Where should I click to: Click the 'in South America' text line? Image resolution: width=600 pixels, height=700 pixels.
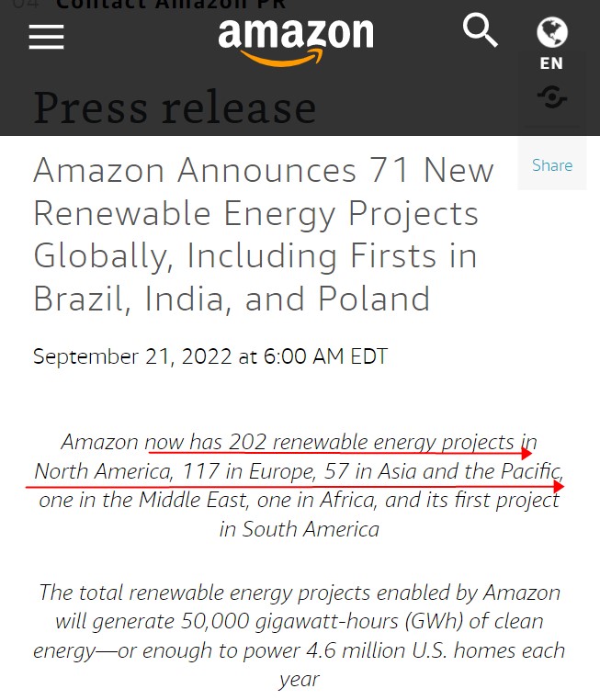point(300,529)
